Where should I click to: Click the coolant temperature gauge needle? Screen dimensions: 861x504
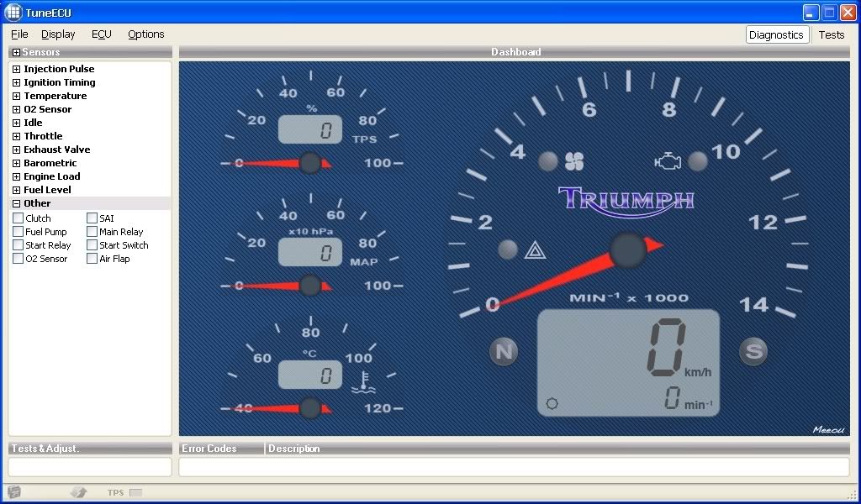tap(276, 408)
